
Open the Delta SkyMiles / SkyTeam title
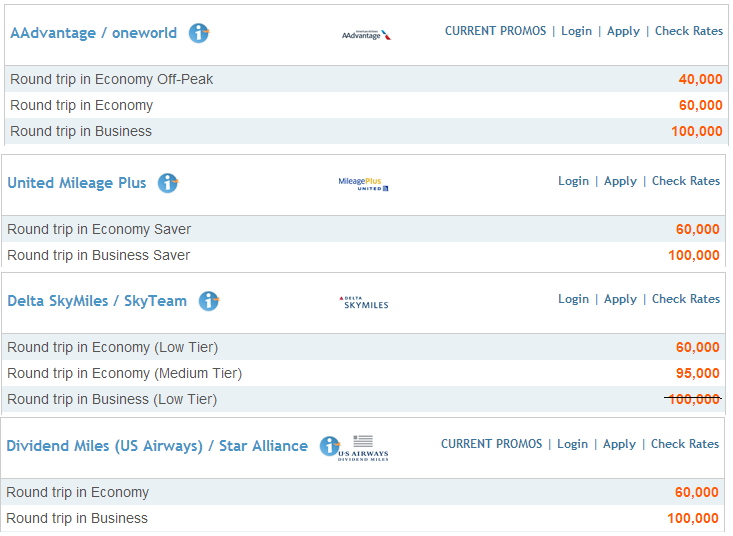tap(97, 301)
